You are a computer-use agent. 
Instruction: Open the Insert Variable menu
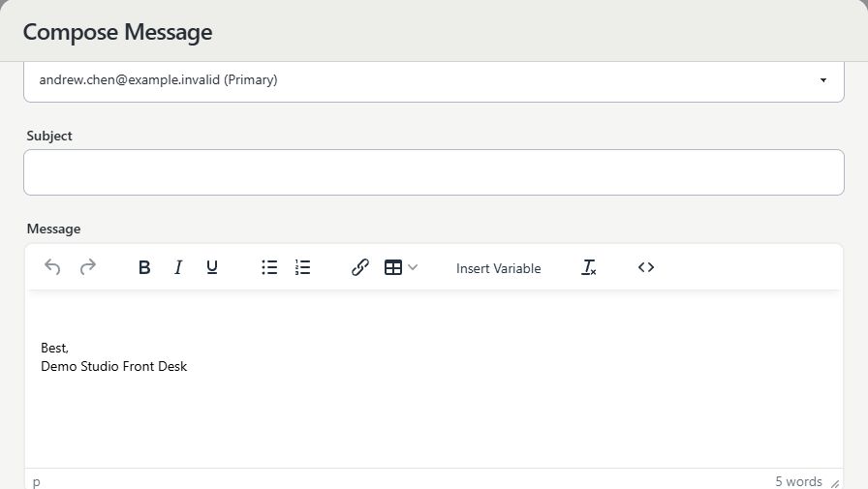[498, 268]
